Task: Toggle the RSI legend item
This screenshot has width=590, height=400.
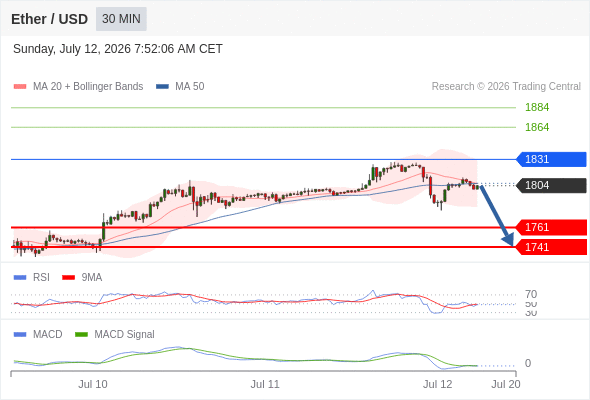Action: [x=32, y=277]
